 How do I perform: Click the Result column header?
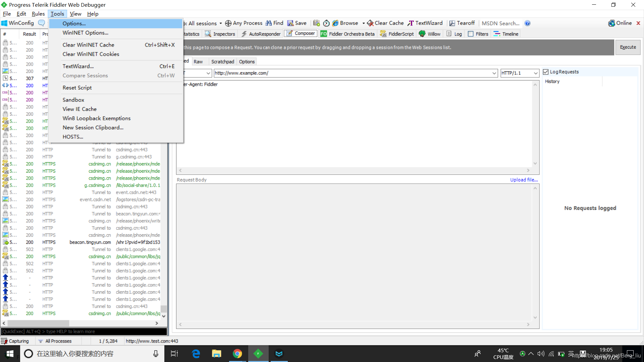(30, 34)
